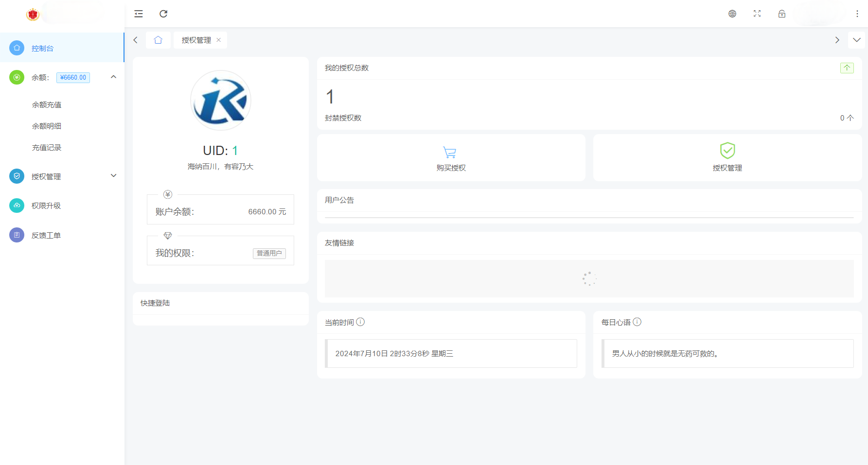Click the lock screen icon
Screen dimensions: 868x465
coord(781,14)
